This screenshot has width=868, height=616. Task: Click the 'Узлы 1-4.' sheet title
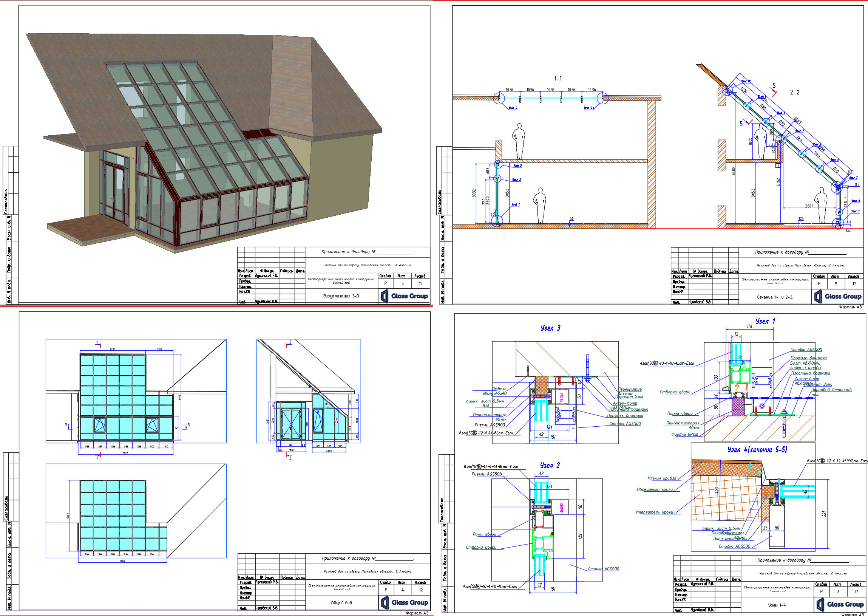pos(777,605)
